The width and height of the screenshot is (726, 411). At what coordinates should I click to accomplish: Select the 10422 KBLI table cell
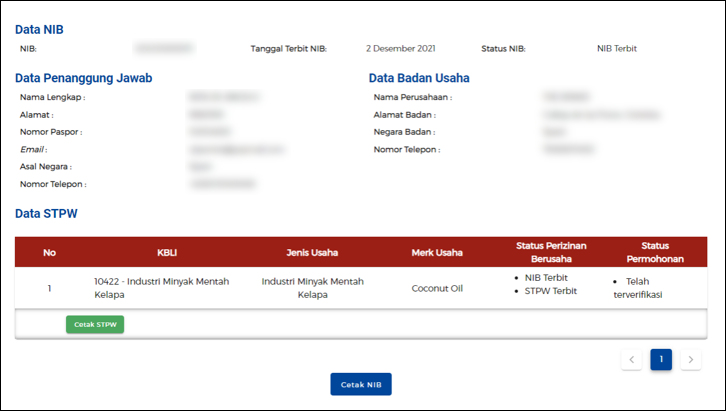(161, 288)
